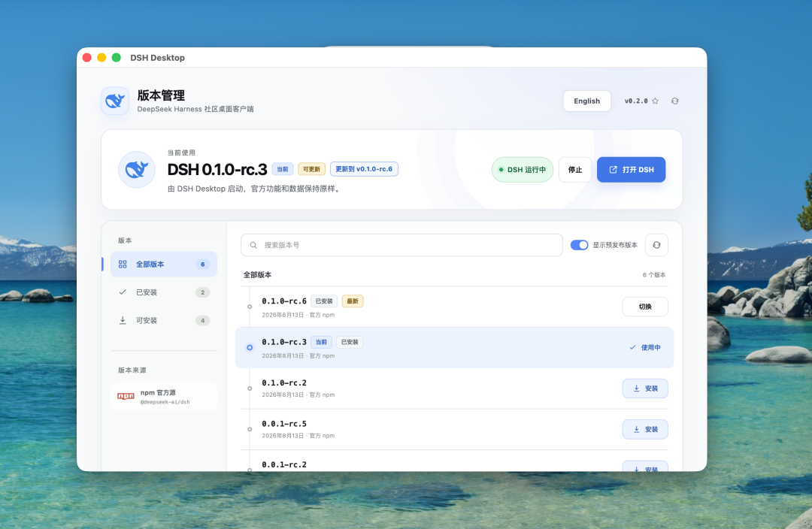The width and height of the screenshot is (812, 529).
Task: Click the DSH whale logo in header
Action: [x=115, y=101]
